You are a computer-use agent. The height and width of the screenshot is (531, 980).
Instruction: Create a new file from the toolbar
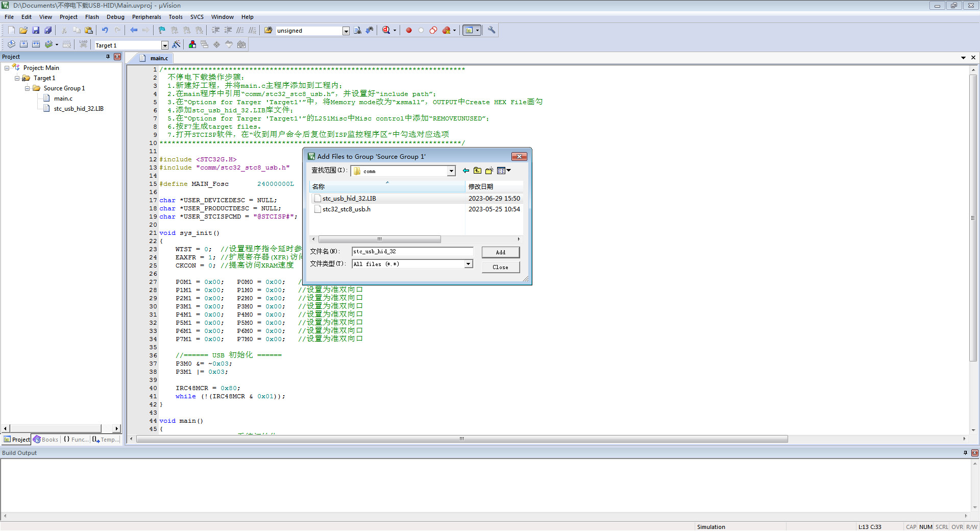pos(12,30)
